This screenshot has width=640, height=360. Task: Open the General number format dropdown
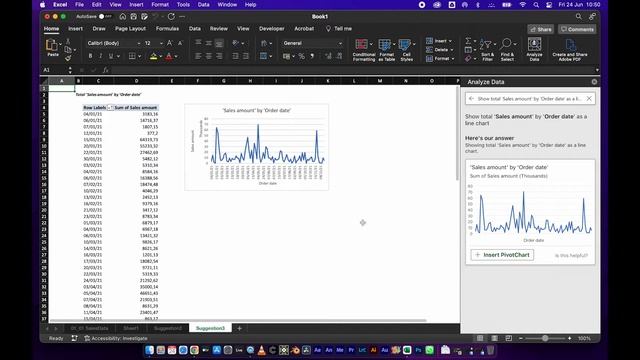point(340,43)
